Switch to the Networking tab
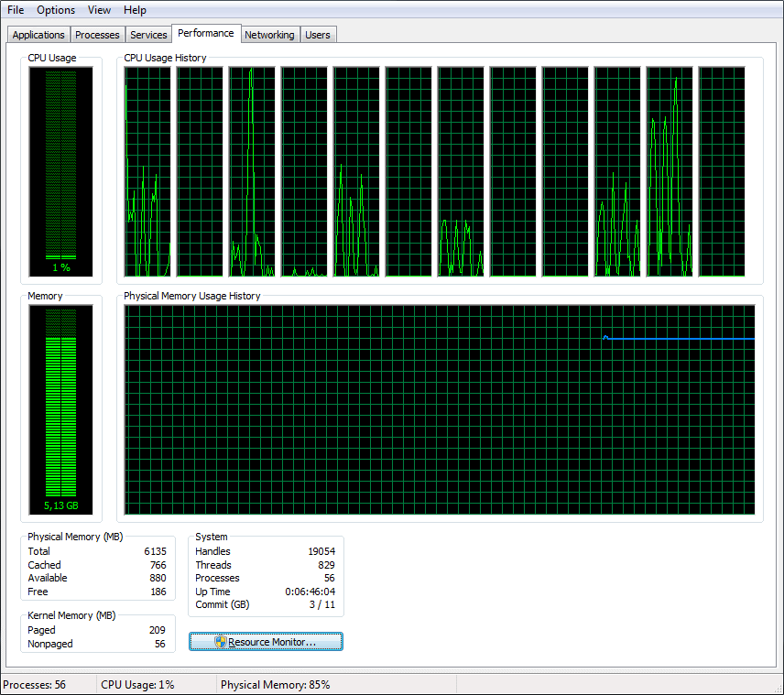The width and height of the screenshot is (784, 695). (x=269, y=35)
